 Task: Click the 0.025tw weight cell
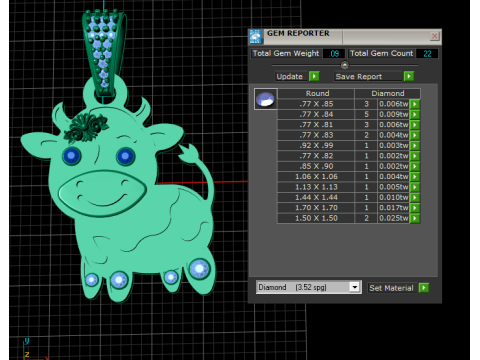[x=393, y=218]
